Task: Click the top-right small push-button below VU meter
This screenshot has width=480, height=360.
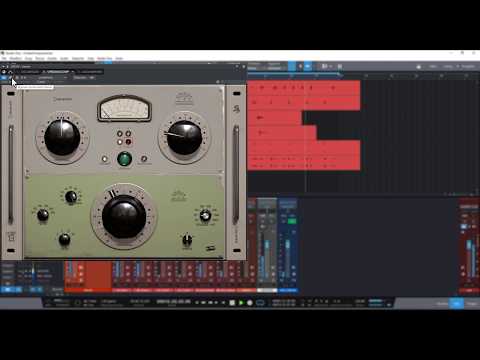Action: click(x=128, y=134)
